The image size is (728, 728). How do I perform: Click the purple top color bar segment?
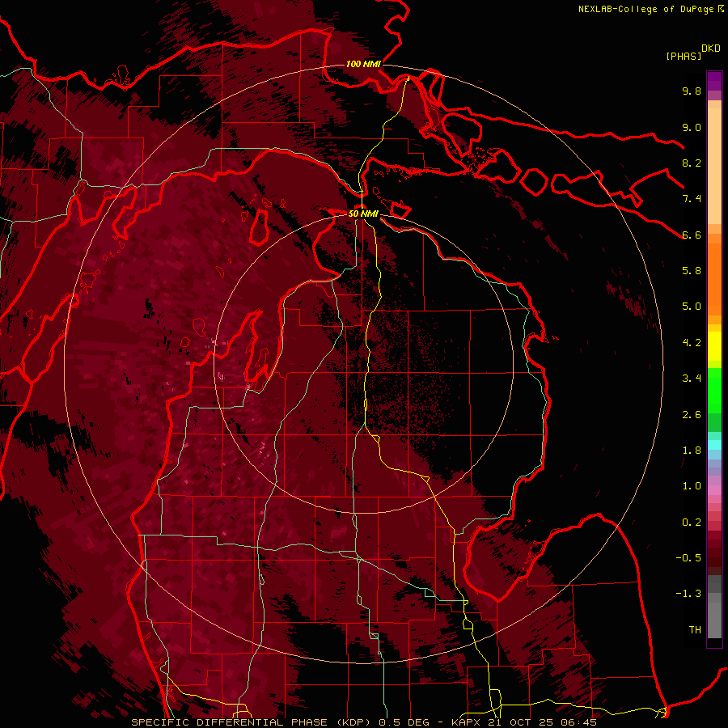[714, 81]
